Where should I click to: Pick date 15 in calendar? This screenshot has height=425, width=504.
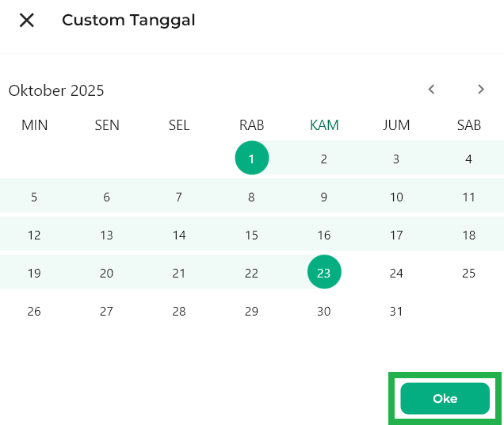coord(252,235)
